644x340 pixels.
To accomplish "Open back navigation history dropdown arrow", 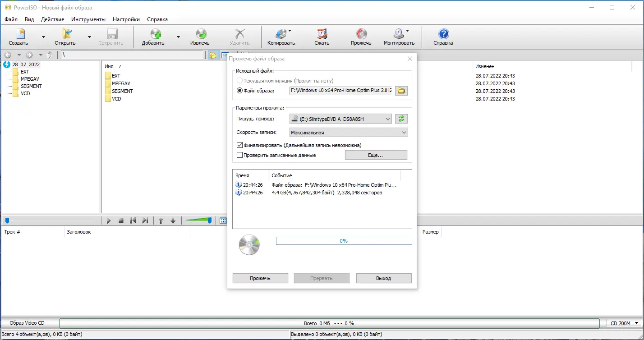I will [18, 55].
